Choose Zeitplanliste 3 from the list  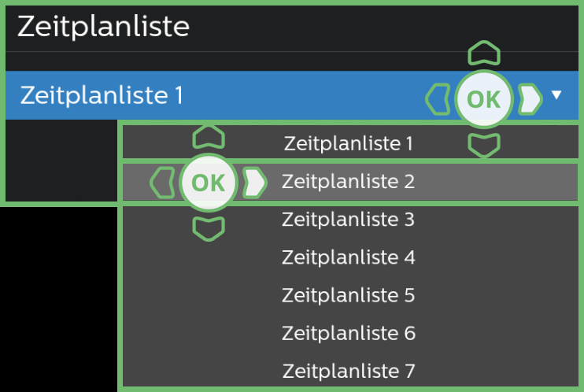348,220
